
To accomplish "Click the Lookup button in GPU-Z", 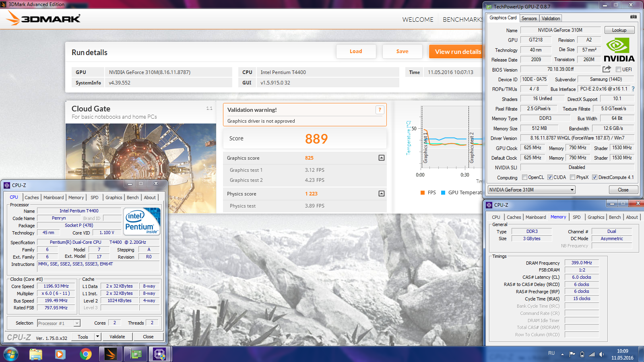I will [619, 30].
